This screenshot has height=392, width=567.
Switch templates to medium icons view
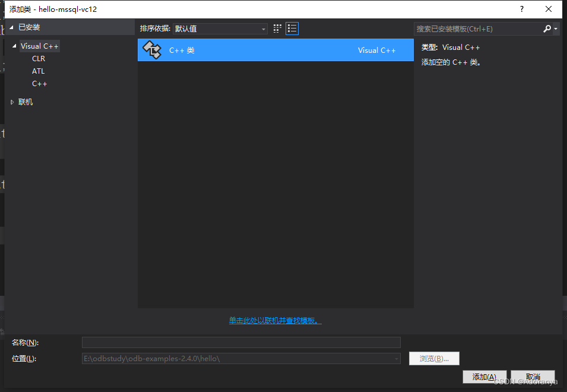[277, 28]
